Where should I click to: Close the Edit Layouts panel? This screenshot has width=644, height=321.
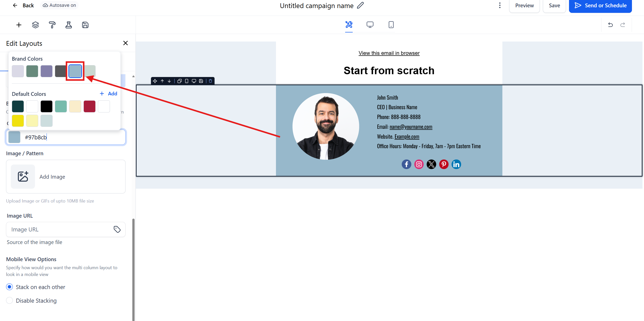126,43
